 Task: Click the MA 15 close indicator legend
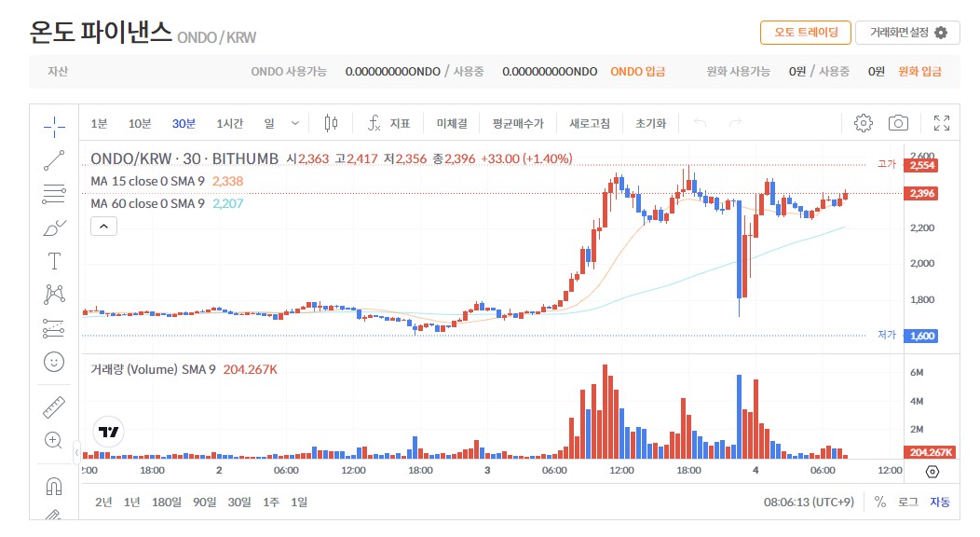(x=147, y=181)
